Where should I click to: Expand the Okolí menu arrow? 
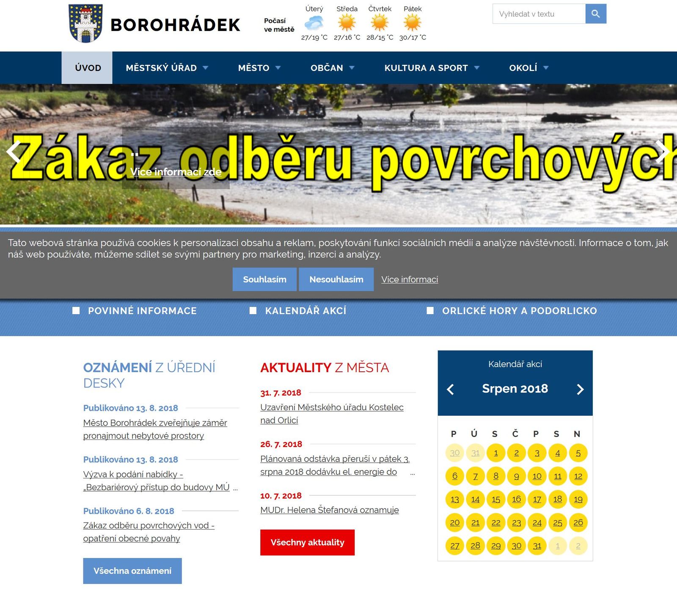[x=546, y=68]
